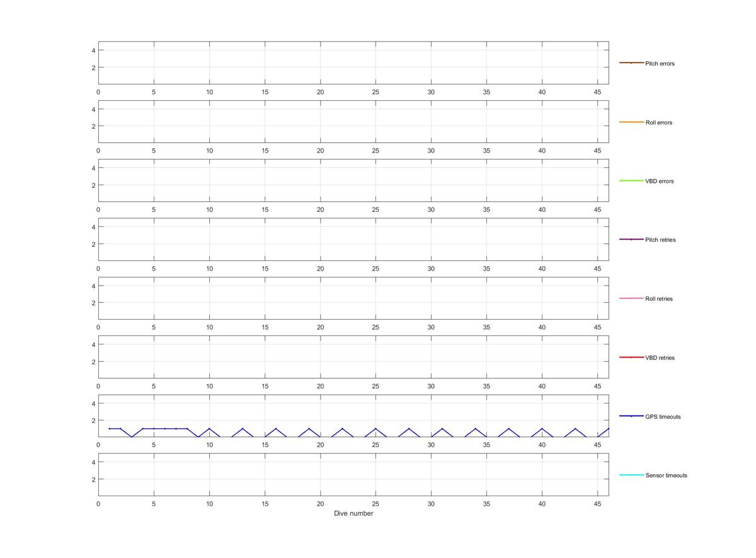Select the 'GPS timeouts' legend label
Screen dimensions: 756x558
pyautogui.click(x=663, y=417)
